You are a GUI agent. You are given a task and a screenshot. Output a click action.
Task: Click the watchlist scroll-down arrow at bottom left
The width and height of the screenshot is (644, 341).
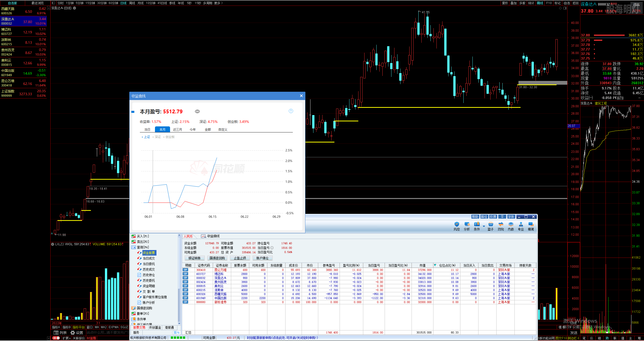(49, 338)
